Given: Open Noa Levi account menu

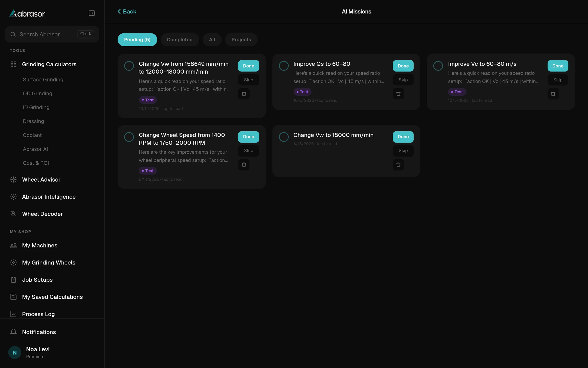Looking at the screenshot, I should (52, 353).
